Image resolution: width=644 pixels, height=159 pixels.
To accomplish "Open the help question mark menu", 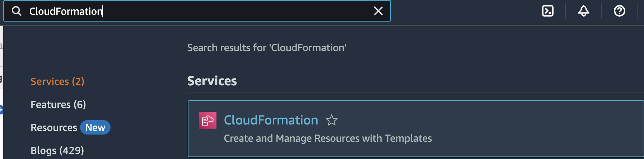I will (619, 11).
